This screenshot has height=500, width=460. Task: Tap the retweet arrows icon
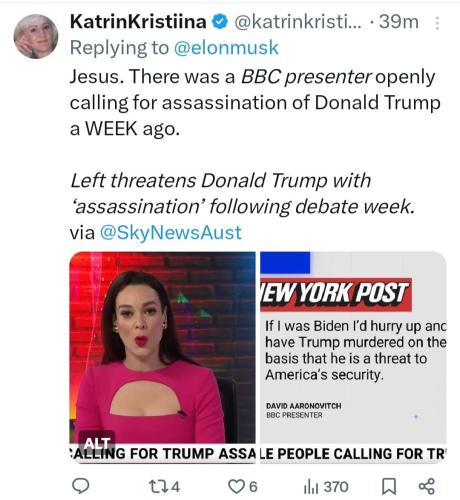coord(159,487)
